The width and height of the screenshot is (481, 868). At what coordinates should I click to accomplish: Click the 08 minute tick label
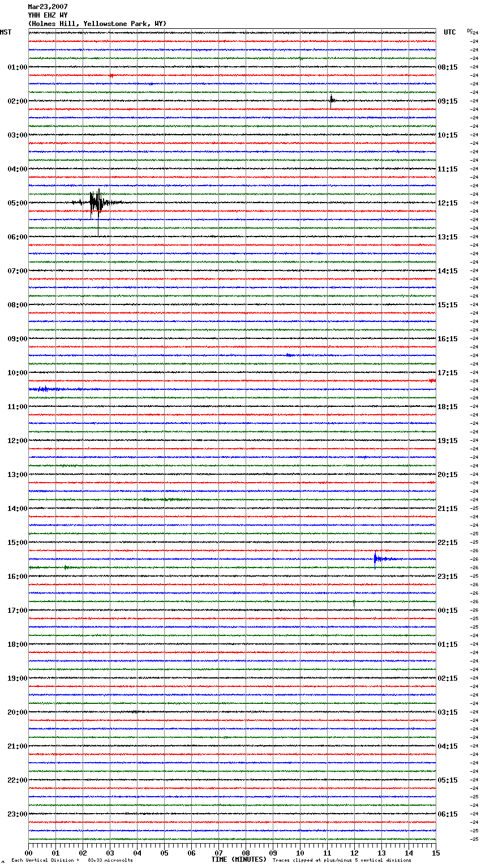[246, 853]
